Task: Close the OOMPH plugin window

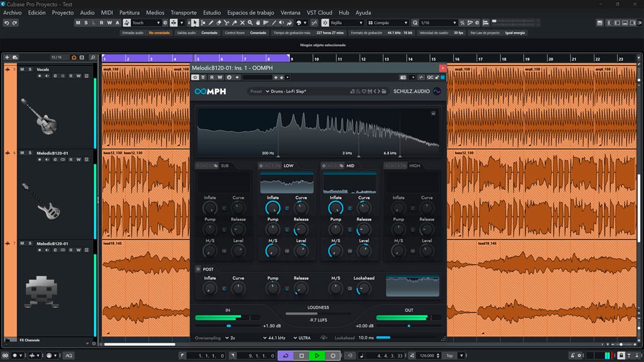Action: pos(442,68)
